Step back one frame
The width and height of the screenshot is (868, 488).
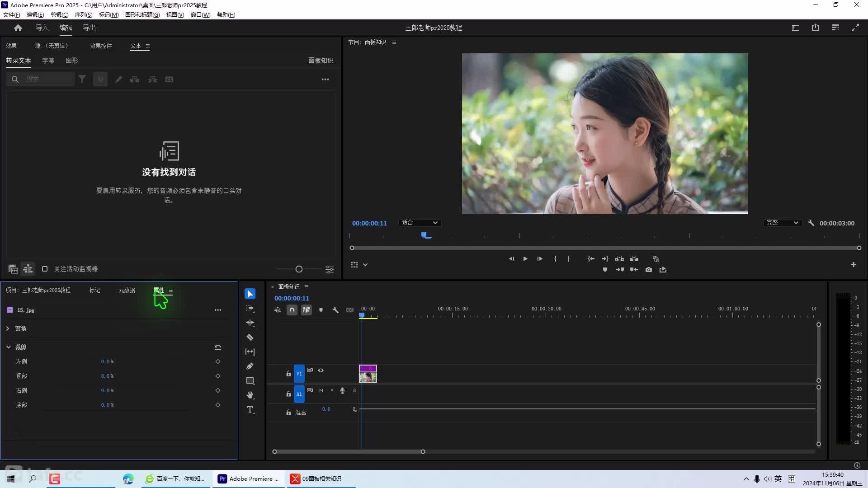tap(511, 259)
